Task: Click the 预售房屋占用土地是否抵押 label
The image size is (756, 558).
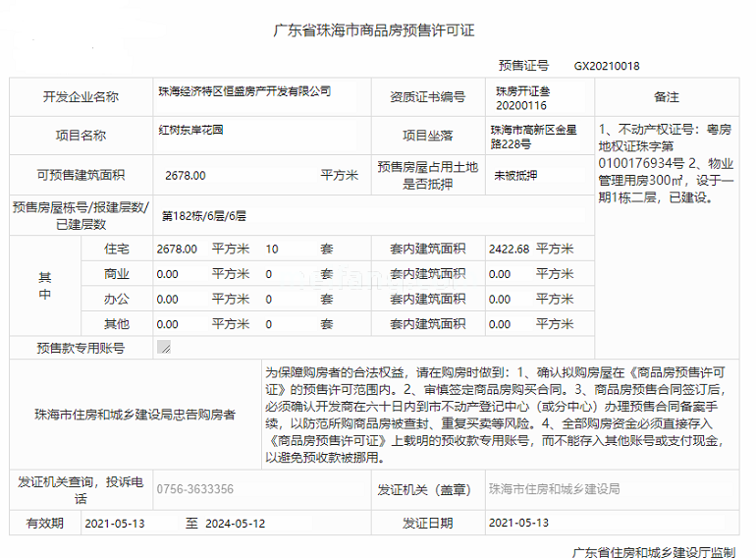Action: (428, 175)
